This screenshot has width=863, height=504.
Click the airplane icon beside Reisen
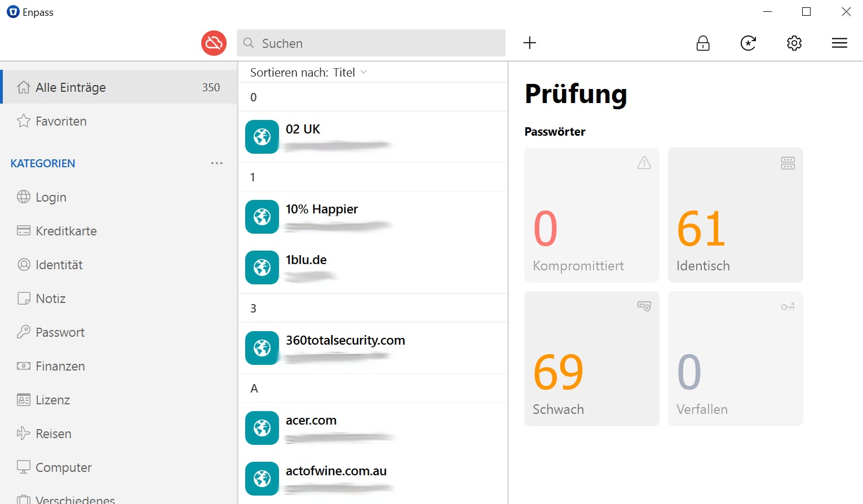[24, 434]
